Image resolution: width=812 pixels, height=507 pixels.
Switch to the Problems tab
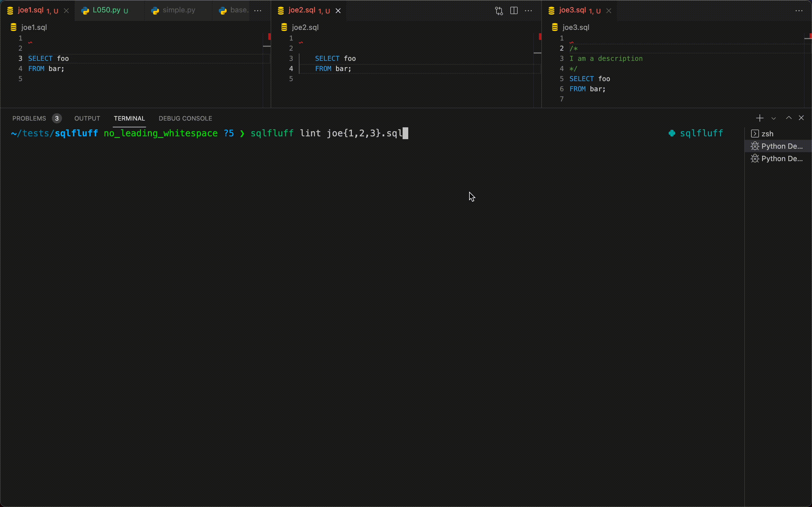click(29, 118)
